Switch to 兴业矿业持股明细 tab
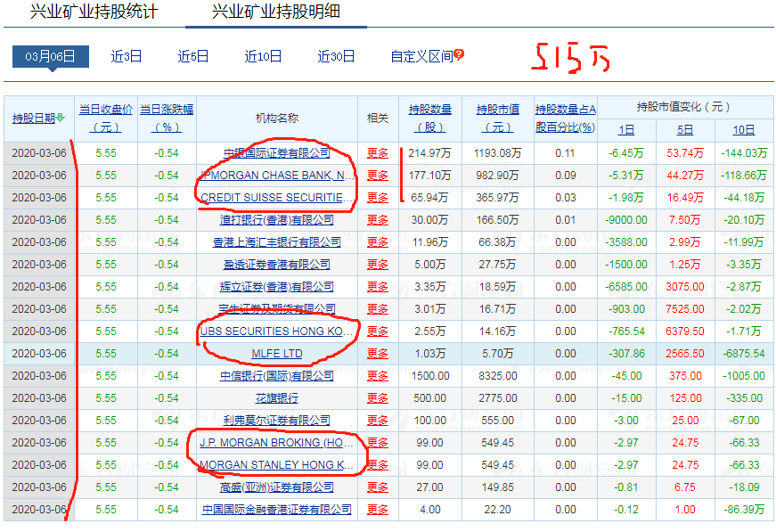The height and width of the screenshot is (532, 776). 276,12
